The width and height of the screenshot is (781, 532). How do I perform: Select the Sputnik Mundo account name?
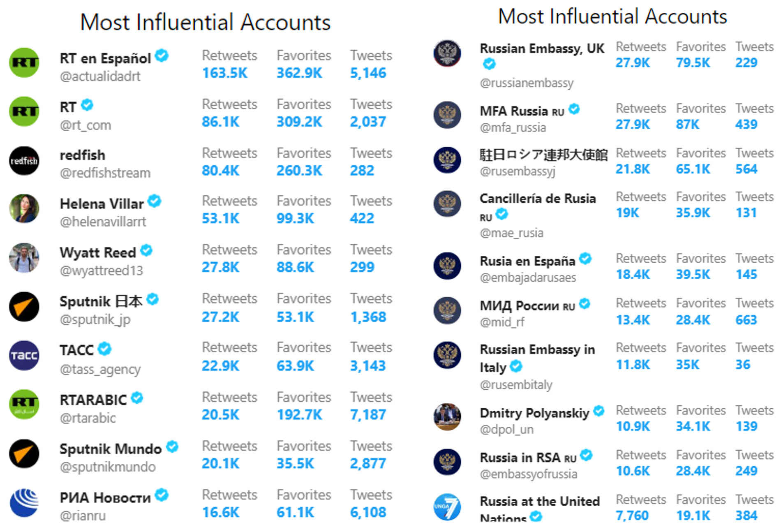coord(111,449)
